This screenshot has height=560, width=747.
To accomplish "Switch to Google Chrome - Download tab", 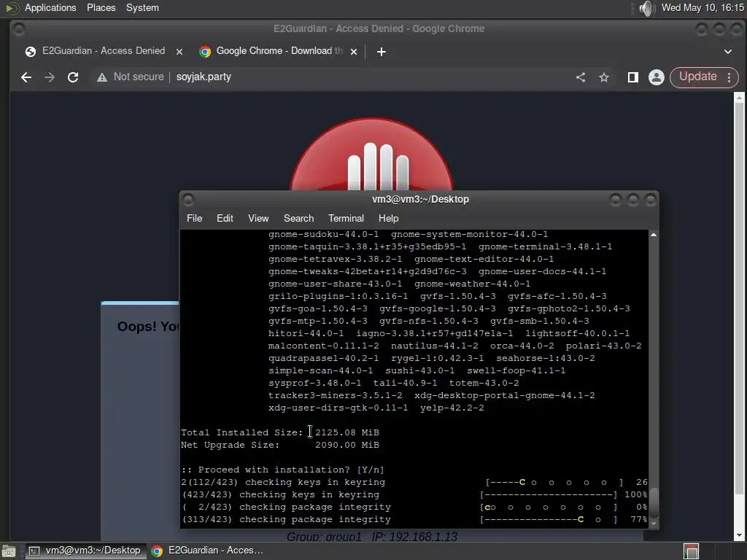I will click(279, 51).
